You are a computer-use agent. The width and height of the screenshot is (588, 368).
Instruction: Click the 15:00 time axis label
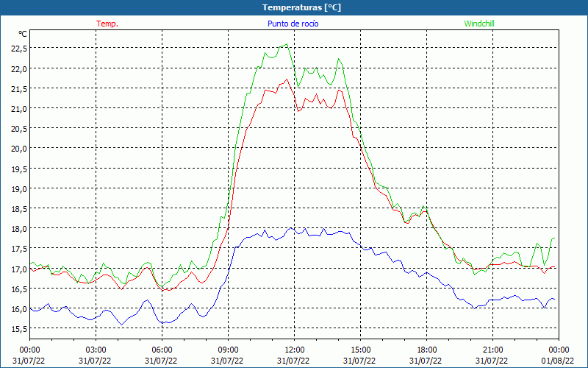[361, 350]
